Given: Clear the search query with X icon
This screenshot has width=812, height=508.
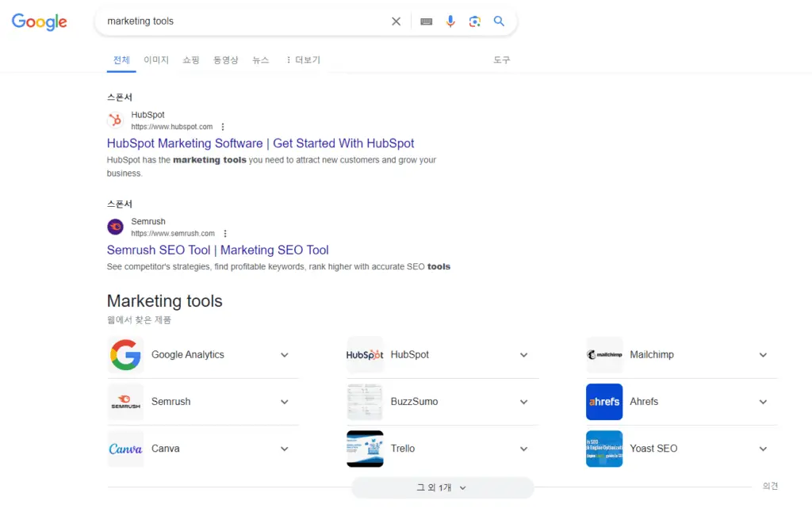Looking at the screenshot, I should click(396, 21).
